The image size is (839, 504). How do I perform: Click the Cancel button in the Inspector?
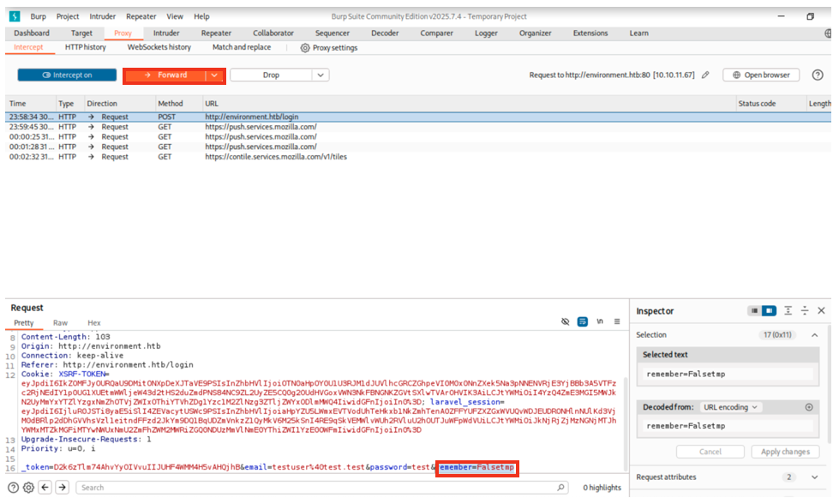click(710, 452)
